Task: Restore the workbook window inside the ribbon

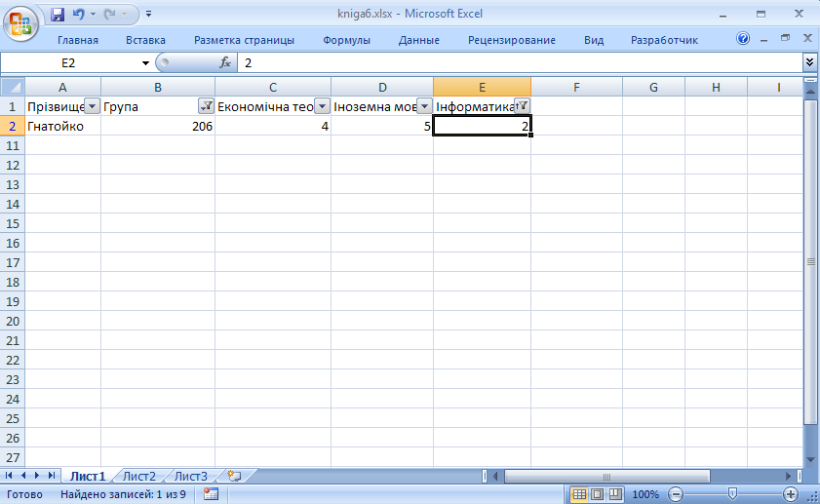Action: (x=785, y=38)
